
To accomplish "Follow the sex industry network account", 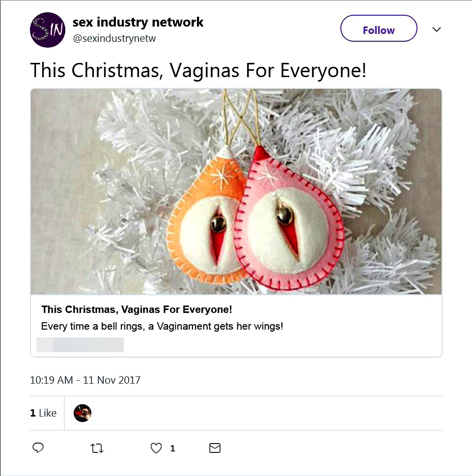I will click(378, 30).
